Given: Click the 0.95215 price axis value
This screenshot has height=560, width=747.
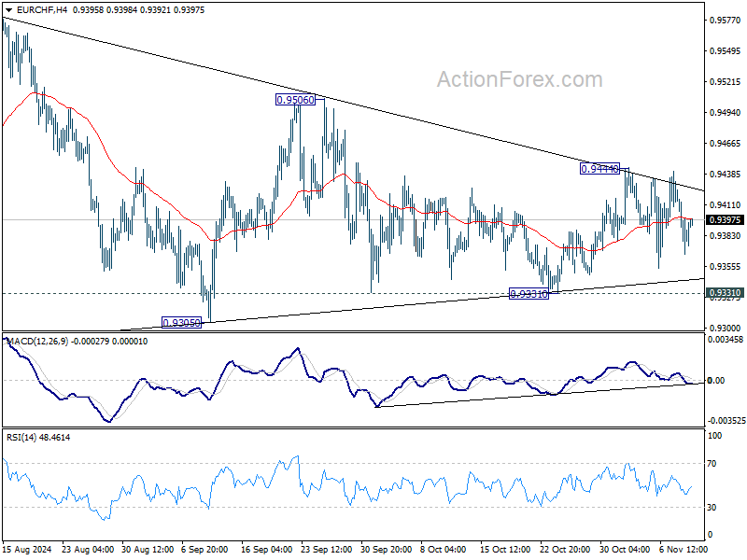Looking at the screenshot, I should click(726, 82).
